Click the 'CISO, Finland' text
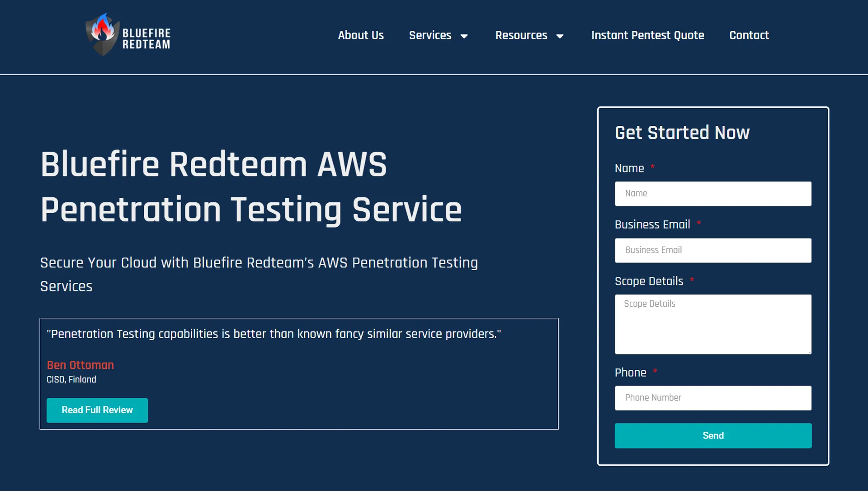 71,380
